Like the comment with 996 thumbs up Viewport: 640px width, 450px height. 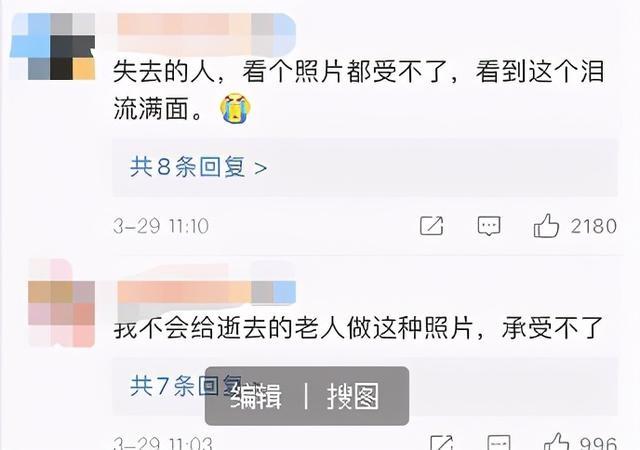click(x=556, y=441)
